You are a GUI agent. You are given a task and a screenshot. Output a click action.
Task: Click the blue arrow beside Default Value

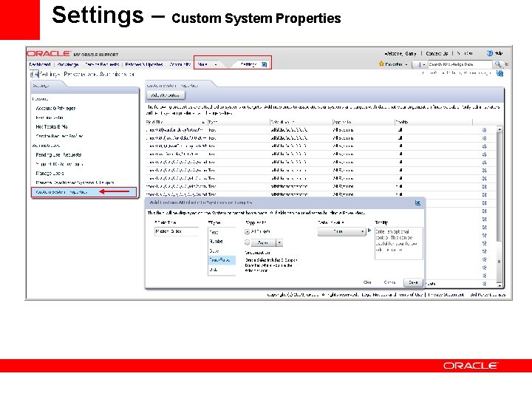click(x=369, y=231)
